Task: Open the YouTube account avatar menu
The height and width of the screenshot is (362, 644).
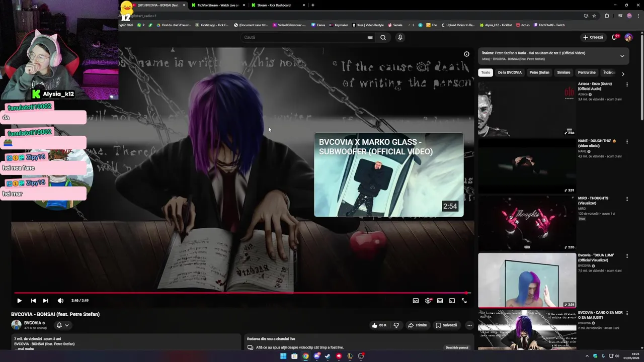Action: [628, 37]
